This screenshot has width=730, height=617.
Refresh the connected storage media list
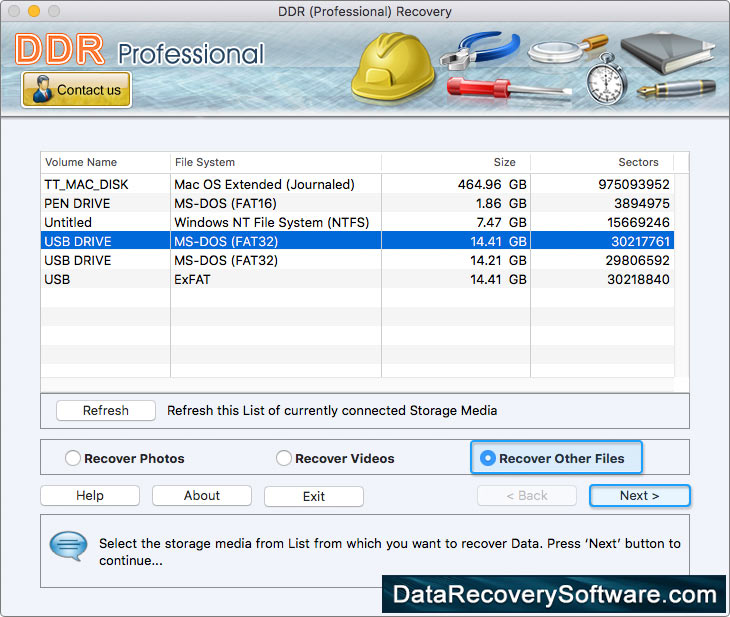[x=106, y=410]
